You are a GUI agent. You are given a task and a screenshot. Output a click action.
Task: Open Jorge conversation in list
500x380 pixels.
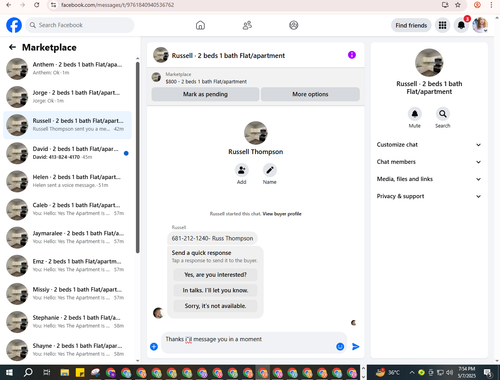pos(68,97)
